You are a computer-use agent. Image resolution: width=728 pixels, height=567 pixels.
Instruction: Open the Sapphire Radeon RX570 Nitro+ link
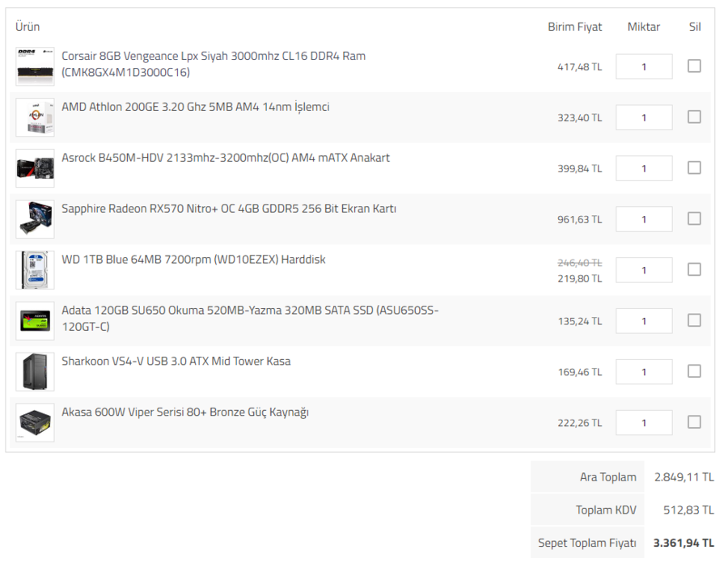coord(229,209)
